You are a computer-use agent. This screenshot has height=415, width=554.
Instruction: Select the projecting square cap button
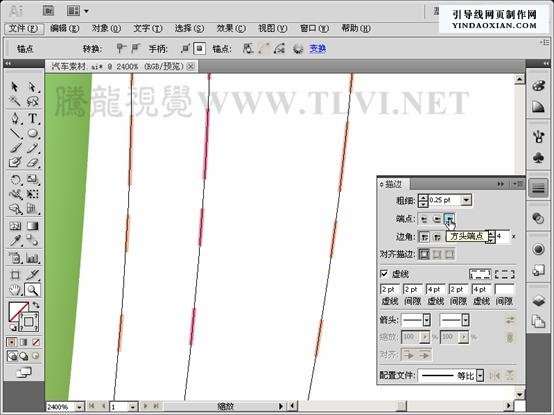pyautogui.click(x=449, y=219)
